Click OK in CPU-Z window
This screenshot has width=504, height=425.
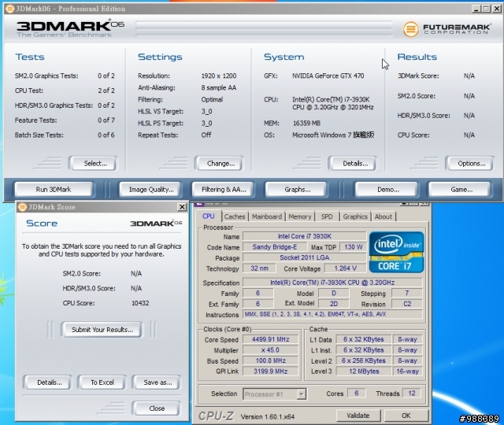point(406,416)
